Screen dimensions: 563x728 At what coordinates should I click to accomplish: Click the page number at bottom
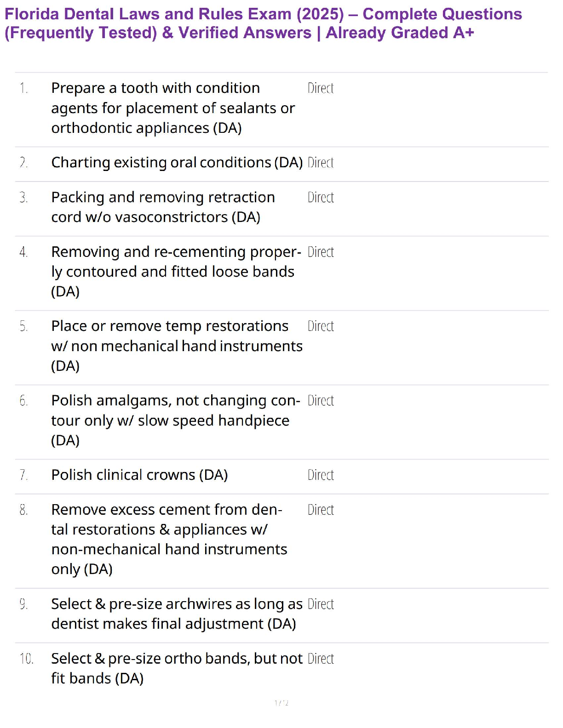pyautogui.click(x=281, y=703)
